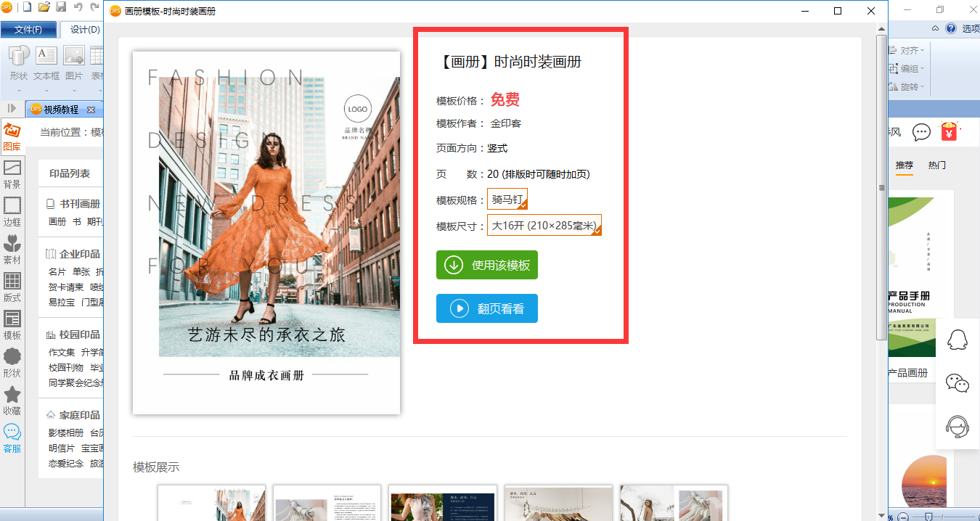Click the first template page thumbnail
The image size is (980, 521).
click(212, 503)
